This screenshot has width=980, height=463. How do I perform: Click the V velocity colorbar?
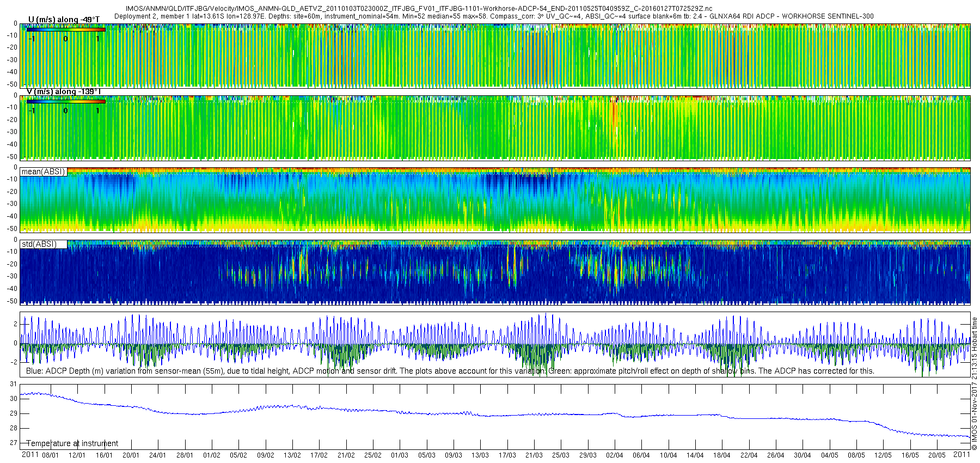[65, 101]
